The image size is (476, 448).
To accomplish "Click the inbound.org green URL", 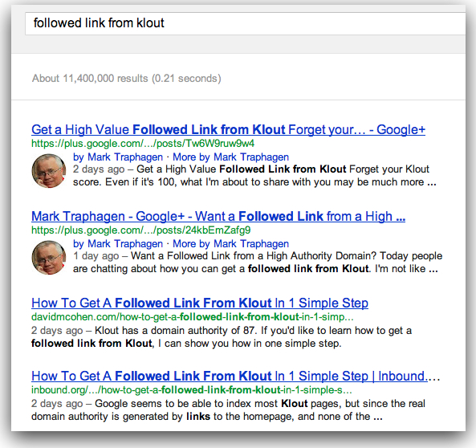I will click(192, 390).
